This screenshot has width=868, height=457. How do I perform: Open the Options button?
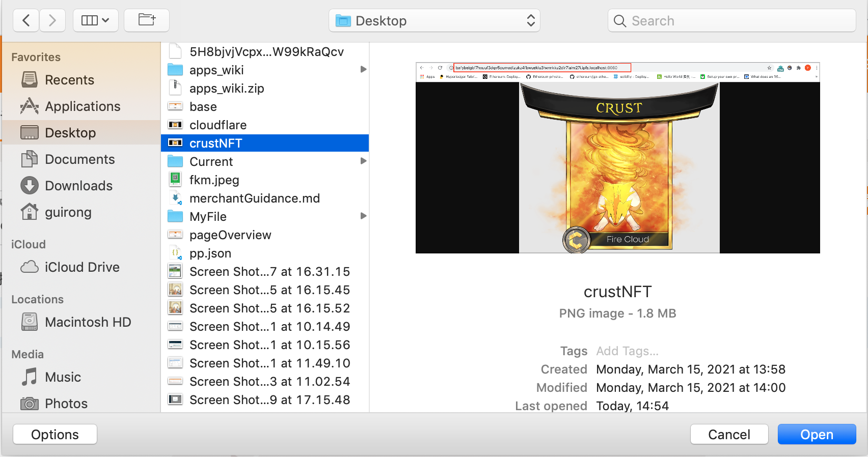[55, 435]
